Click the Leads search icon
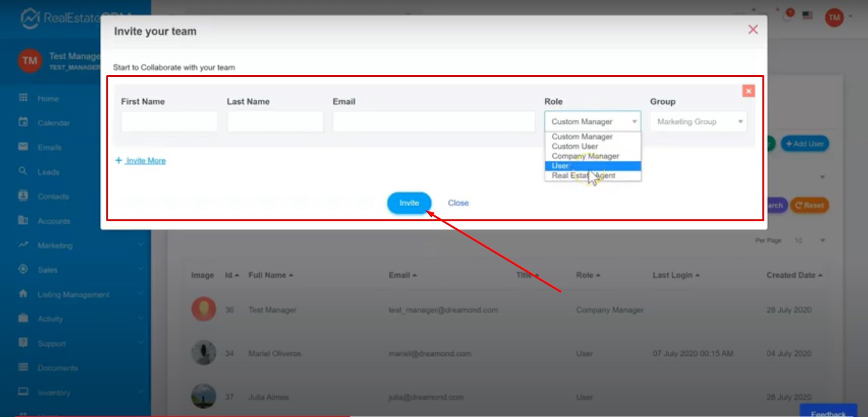868x417 pixels. (24, 171)
